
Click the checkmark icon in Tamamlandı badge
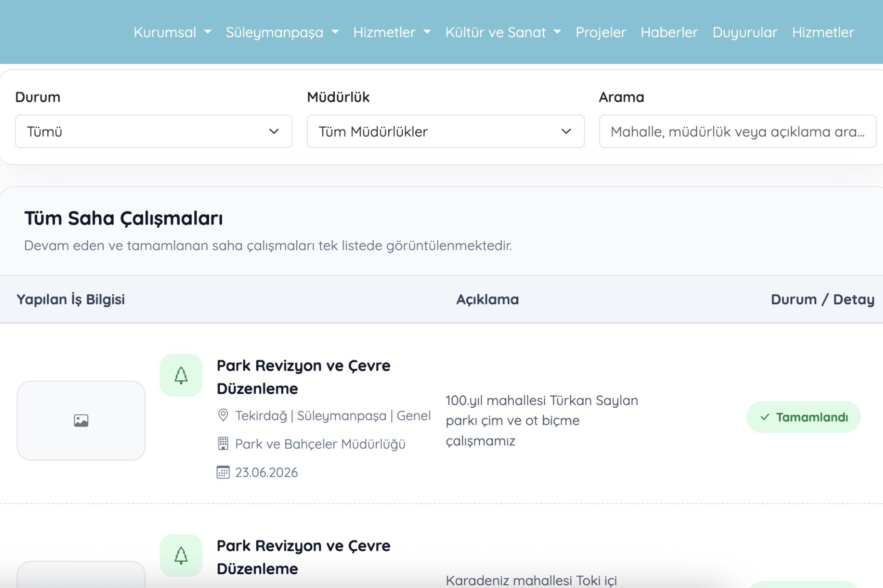click(x=765, y=417)
